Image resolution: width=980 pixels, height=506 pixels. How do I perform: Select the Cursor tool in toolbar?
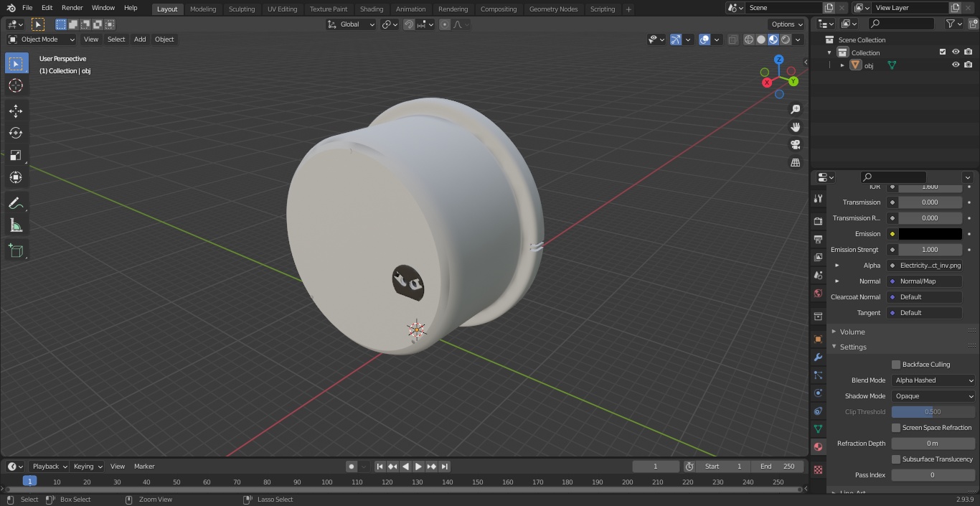tap(16, 85)
